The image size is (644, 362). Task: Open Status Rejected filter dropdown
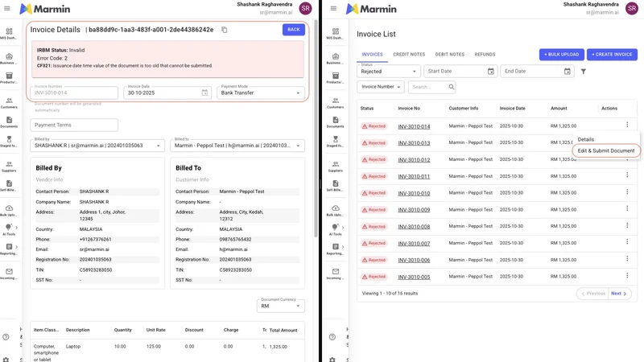[x=389, y=72]
